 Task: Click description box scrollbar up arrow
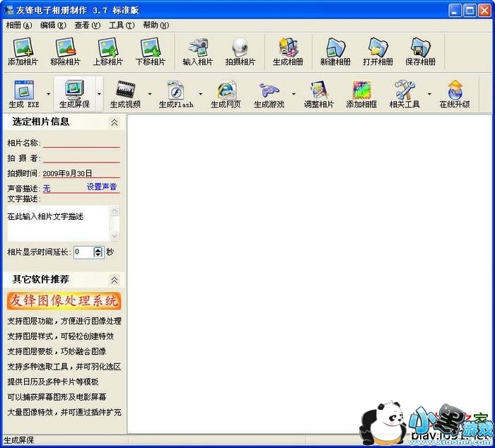pos(115,211)
